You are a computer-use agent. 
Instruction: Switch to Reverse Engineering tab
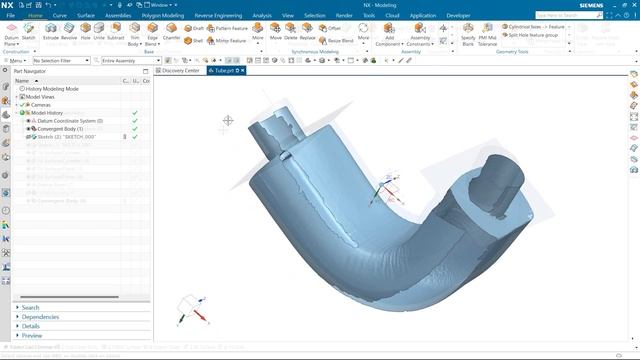point(218,16)
